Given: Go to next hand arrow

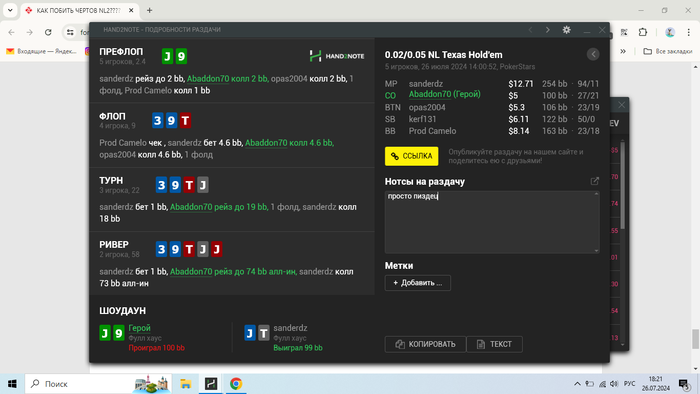Looking at the screenshot, I should [548, 30].
